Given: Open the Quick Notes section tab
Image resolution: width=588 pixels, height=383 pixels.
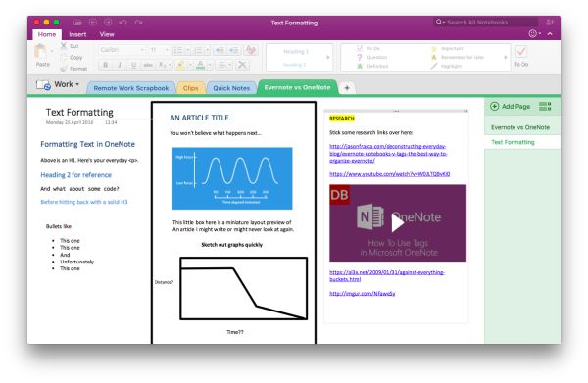Looking at the screenshot, I should [231, 88].
